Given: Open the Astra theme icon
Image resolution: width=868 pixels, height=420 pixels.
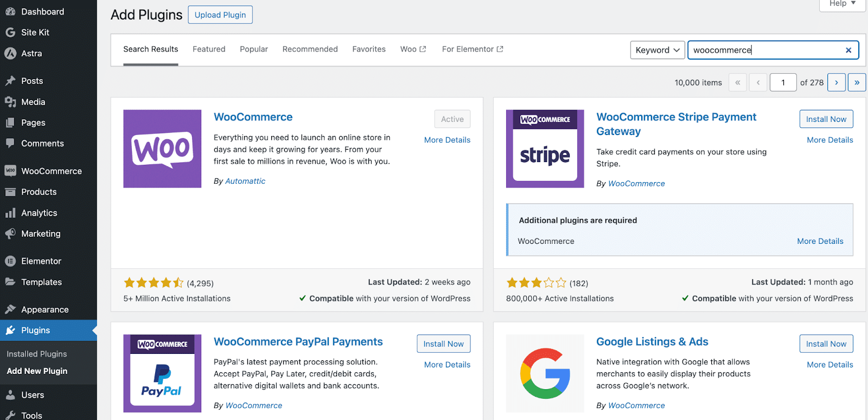Looking at the screenshot, I should click(10, 53).
